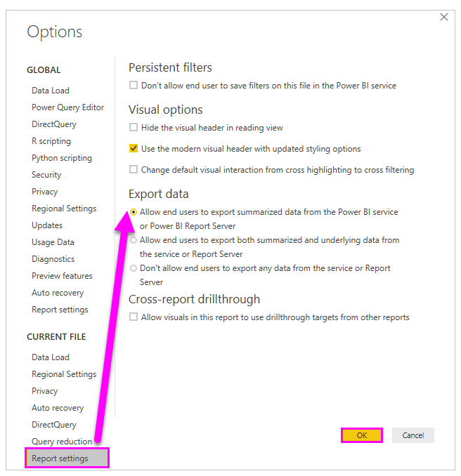The height and width of the screenshot is (476, 461).
Task: Click the Options dialog title
Action: [x=54, y=32]
